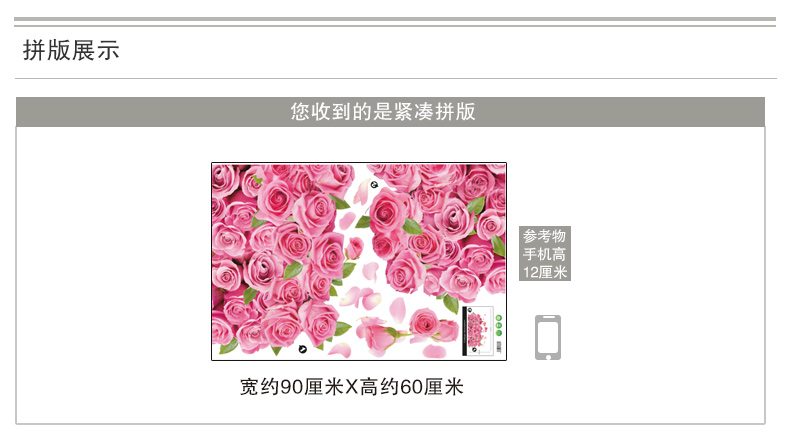Viewport: 790px width, 439px height.
Task: Click the black strip on mini label
Action: coord(465,331)
